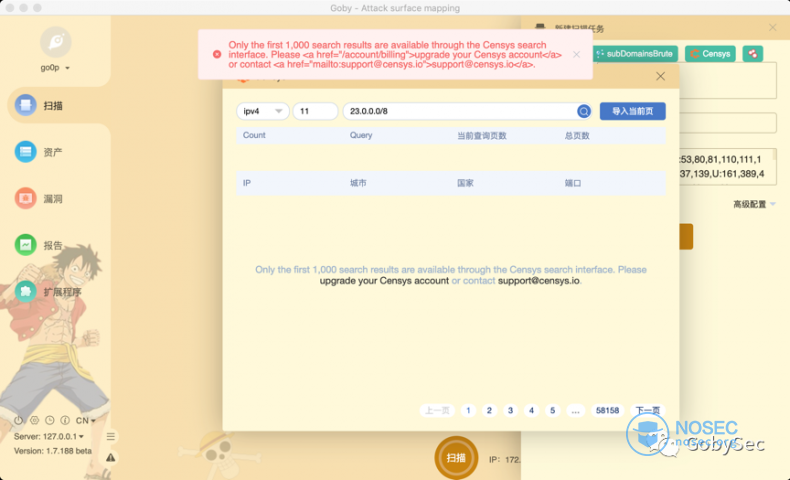This screenshot has width=790, height=480.
Task: Click the support@censys.io email link
Action: coord(539,281)
